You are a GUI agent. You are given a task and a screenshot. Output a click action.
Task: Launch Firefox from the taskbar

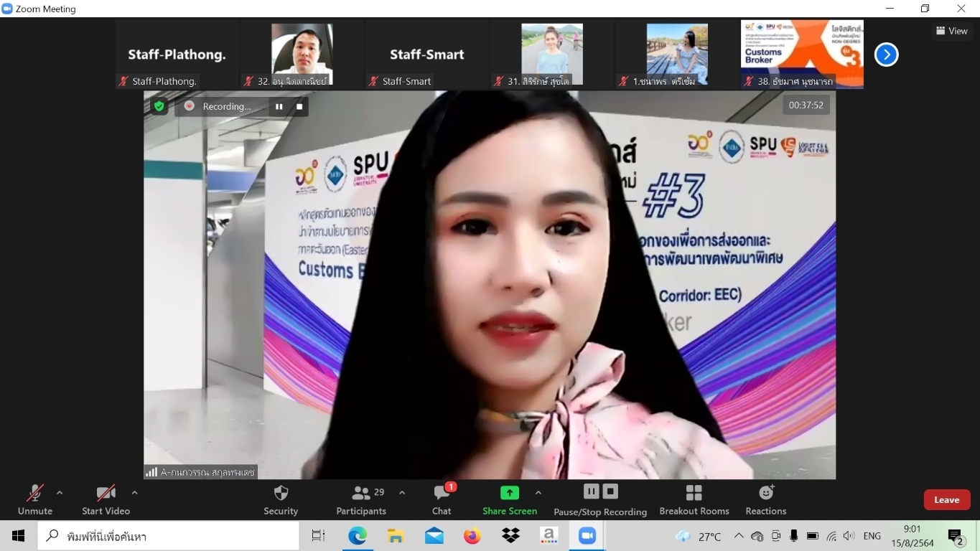click(472, 536)
